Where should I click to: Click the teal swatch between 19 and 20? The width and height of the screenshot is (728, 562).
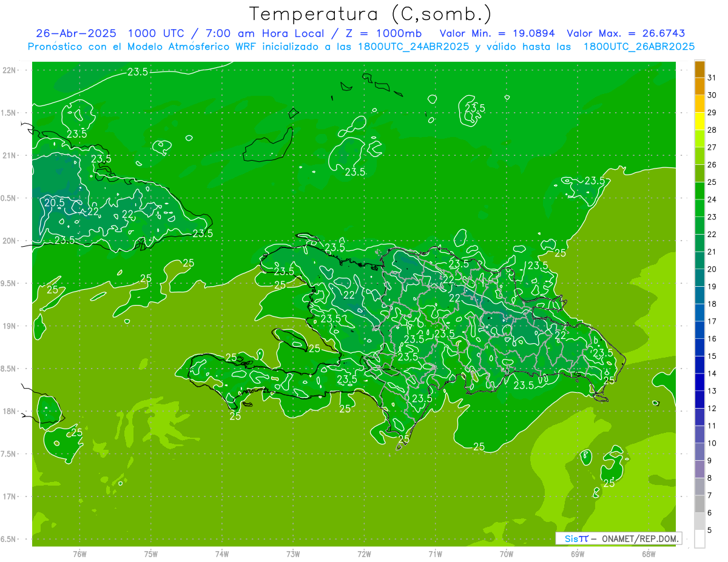(699, 278)
